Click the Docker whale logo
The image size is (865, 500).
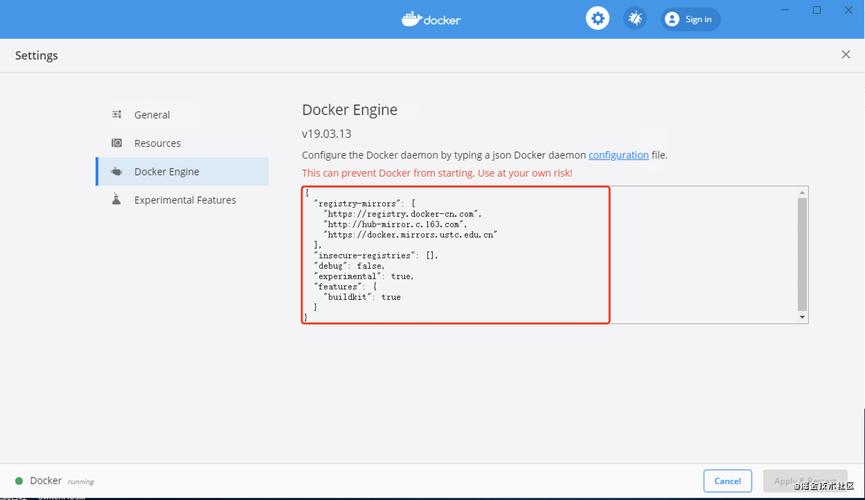click(x=431, y=19)
